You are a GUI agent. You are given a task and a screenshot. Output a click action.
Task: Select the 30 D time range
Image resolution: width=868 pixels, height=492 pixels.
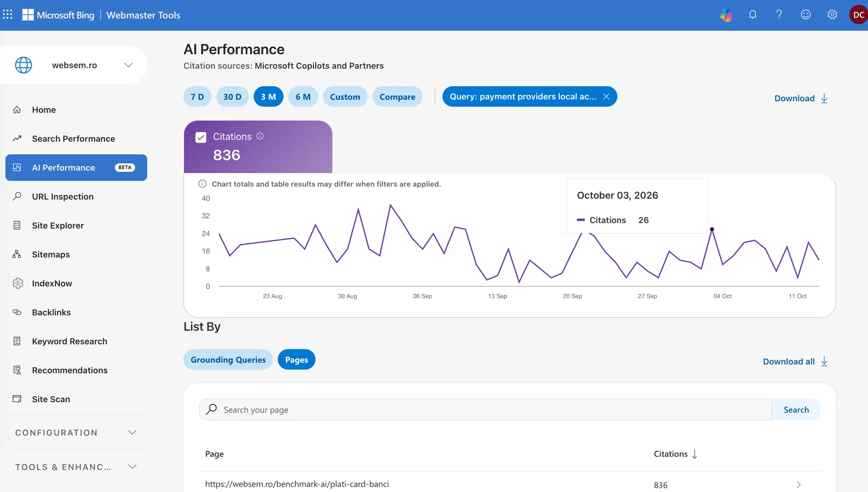232,97
